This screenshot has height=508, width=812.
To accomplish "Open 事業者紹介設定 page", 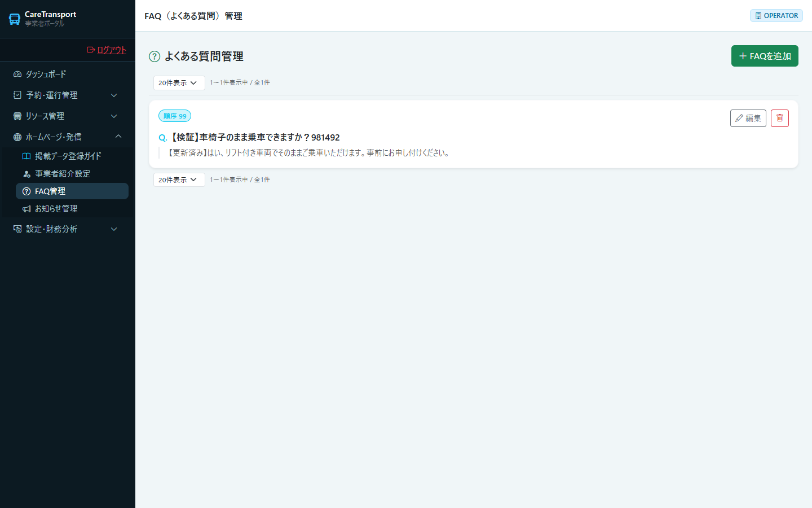I will pyautogui.click(x=72, y=173).
